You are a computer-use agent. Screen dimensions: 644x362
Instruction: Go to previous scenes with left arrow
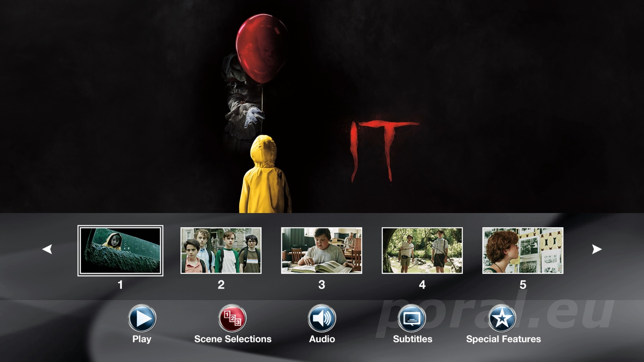[x=47, y=249]
